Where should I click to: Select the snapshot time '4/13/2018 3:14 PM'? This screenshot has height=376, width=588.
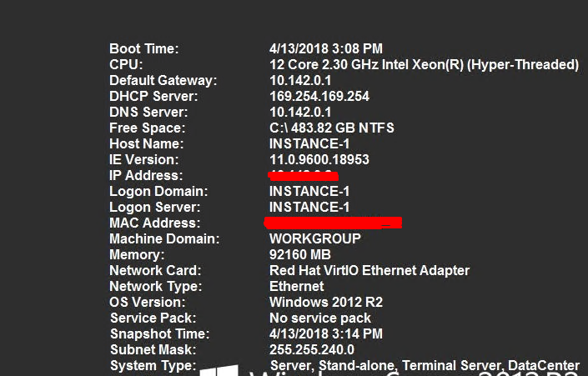pos(326,333)
